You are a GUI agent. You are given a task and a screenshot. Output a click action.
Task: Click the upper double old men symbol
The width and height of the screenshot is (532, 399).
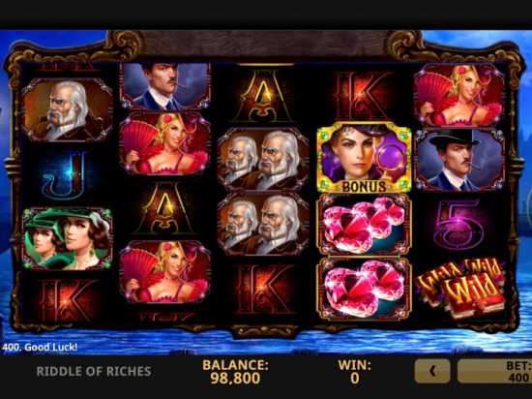coord(263,160)
